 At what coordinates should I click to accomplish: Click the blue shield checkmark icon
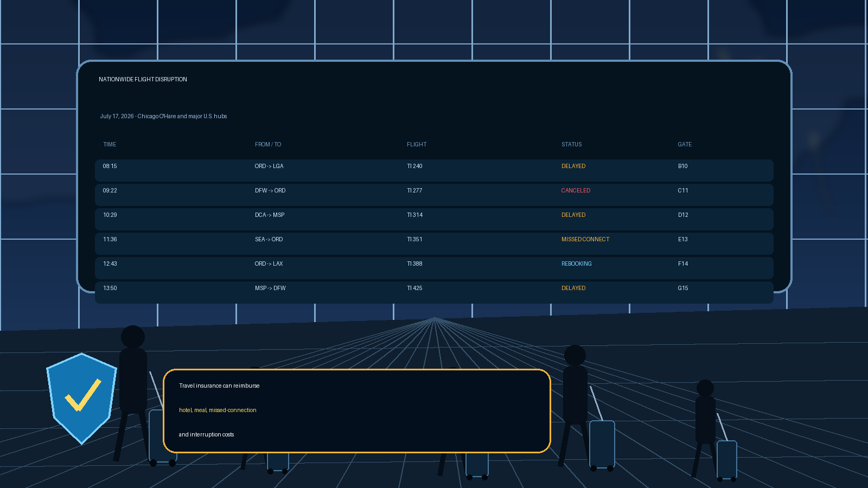(81, 399)
